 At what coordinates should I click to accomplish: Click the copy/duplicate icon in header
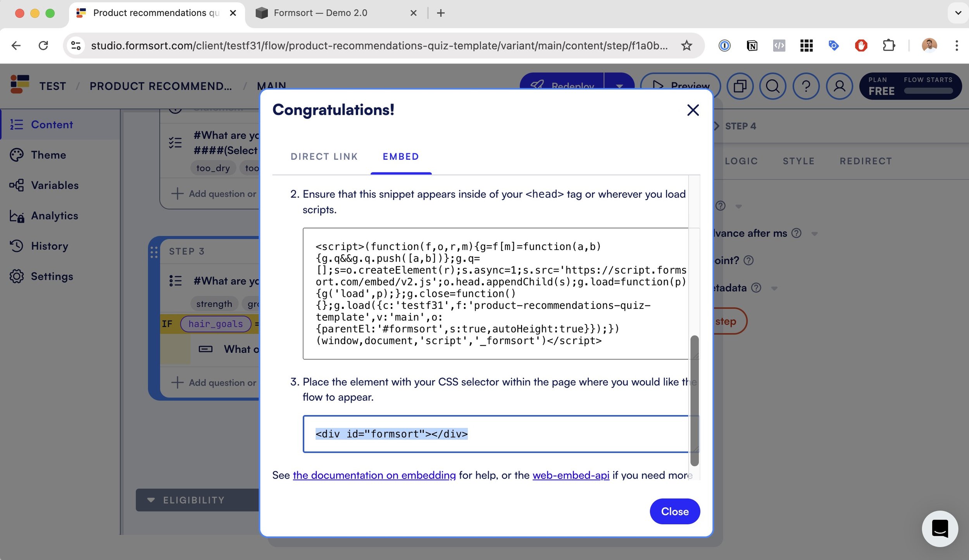pos(740,86)
